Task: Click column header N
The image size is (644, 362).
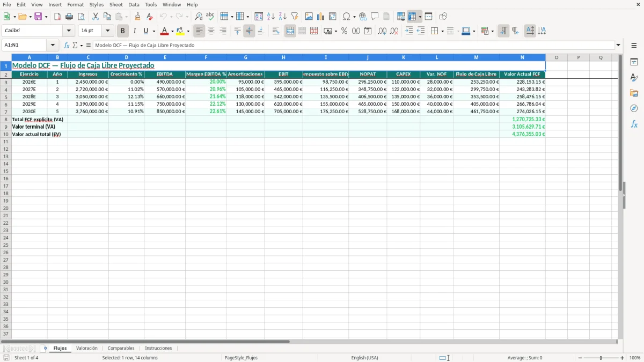Action: [522, 57]
